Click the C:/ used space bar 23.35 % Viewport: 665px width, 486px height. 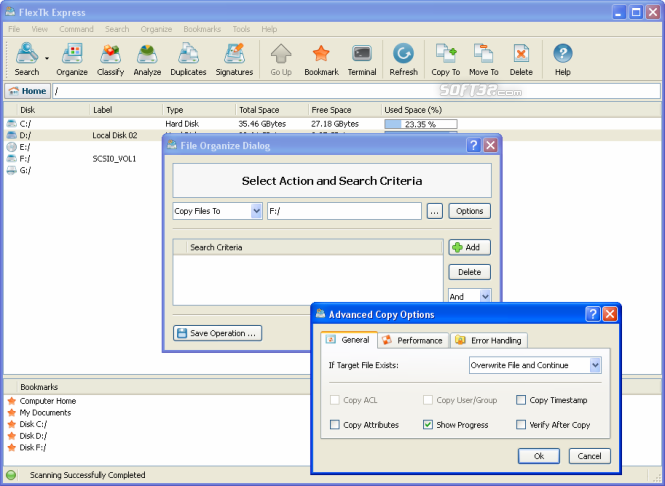[421, 124]
